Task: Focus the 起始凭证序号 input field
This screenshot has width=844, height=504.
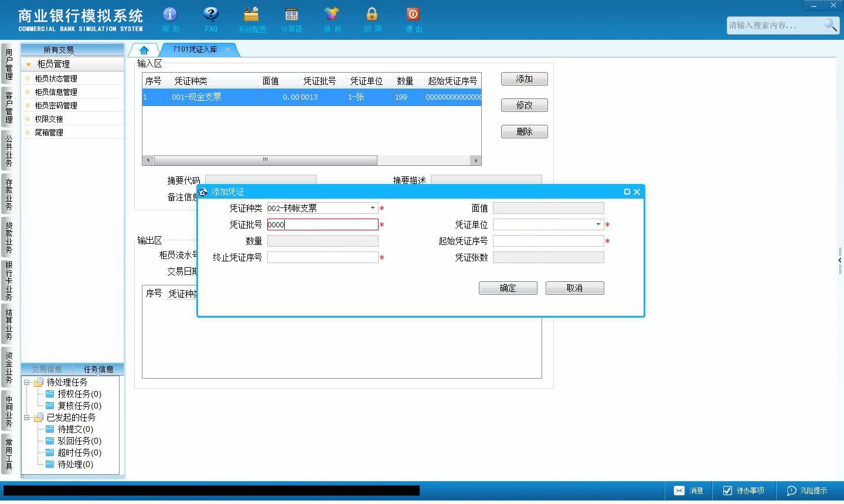Action: (x=549, y=241)
